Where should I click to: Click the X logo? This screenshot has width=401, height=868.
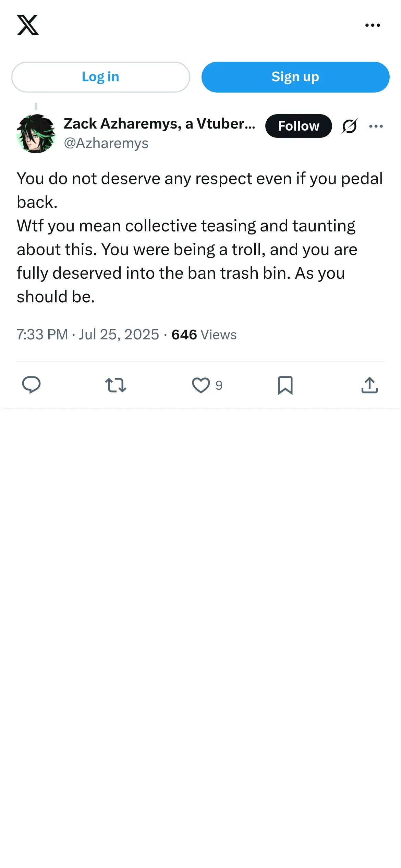pos(28,25)
